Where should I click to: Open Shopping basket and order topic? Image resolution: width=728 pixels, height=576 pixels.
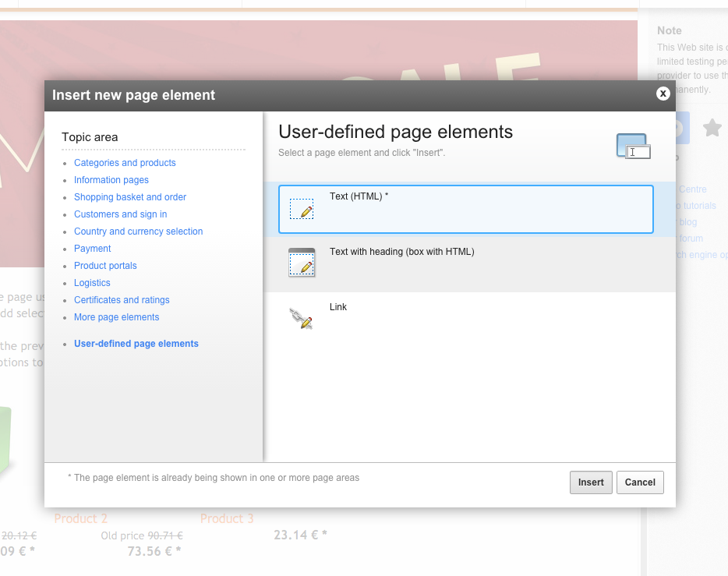pyautogui.click(x=130, y=197)
